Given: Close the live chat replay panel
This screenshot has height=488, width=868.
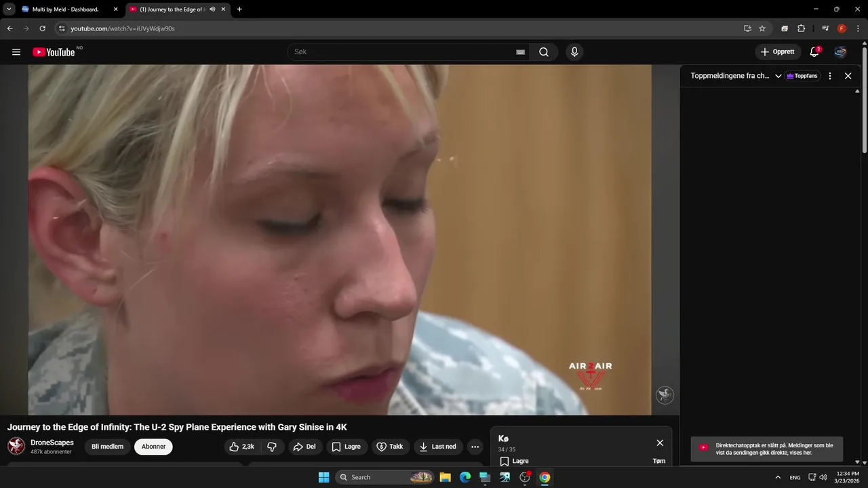Looking at the screenshot, I should click(848, 76).
